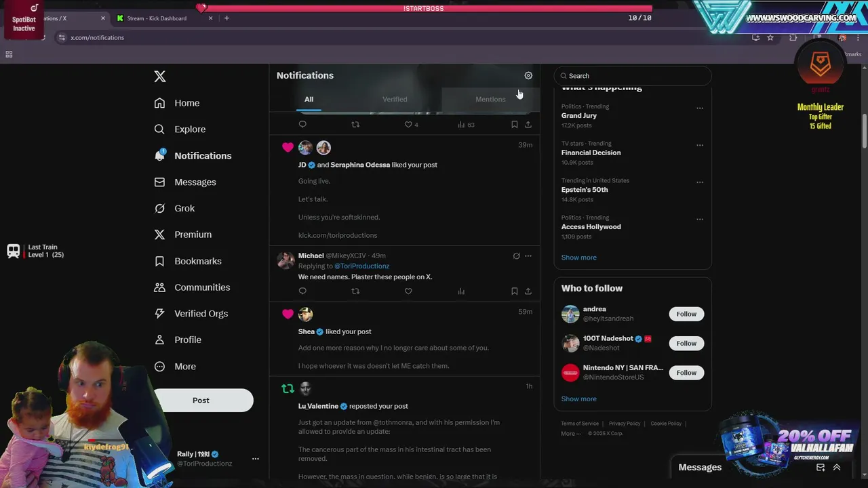Open more options for Access Hollywood trend
Image resolution: width=868 pixels, height=488 pixels.
click(x=700, y=220)
